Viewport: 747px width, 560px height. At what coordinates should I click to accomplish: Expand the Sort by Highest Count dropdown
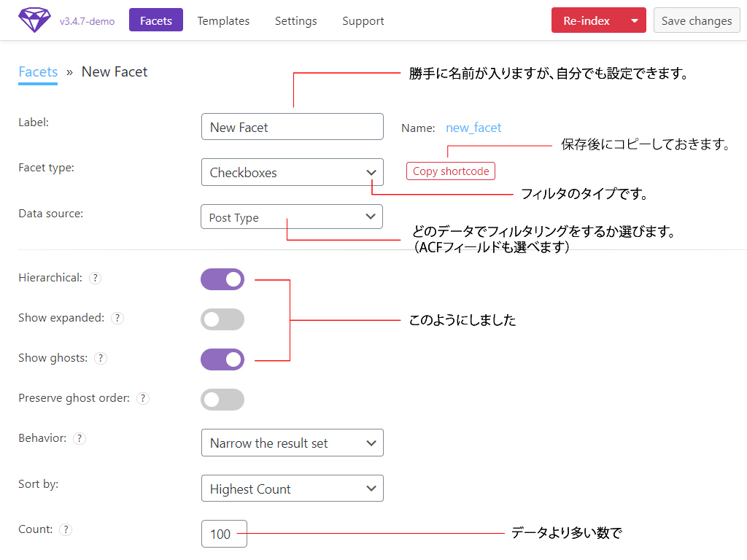point(293,489)
